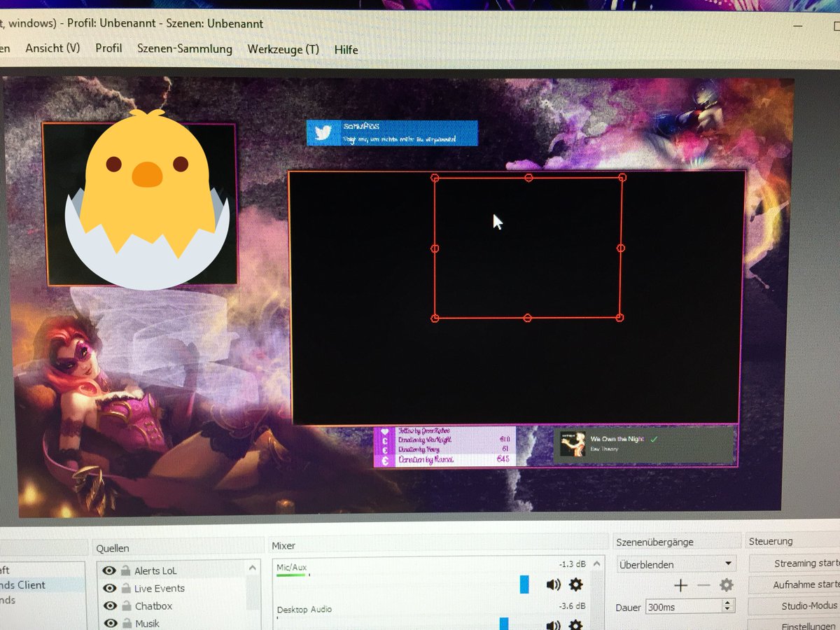Click top-left handle of red selection box
Viewport: 840px width, 630px height.
tap(435, 178)
